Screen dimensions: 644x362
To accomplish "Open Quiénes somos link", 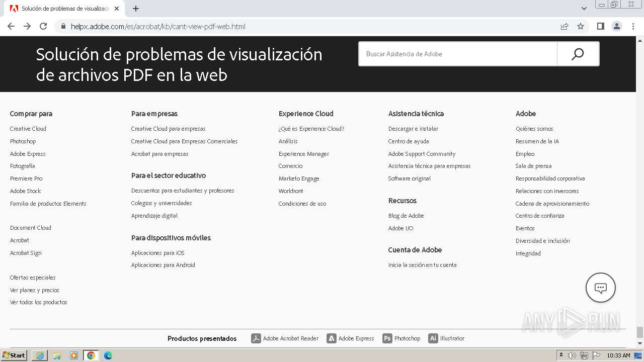I will pos(534,129).
